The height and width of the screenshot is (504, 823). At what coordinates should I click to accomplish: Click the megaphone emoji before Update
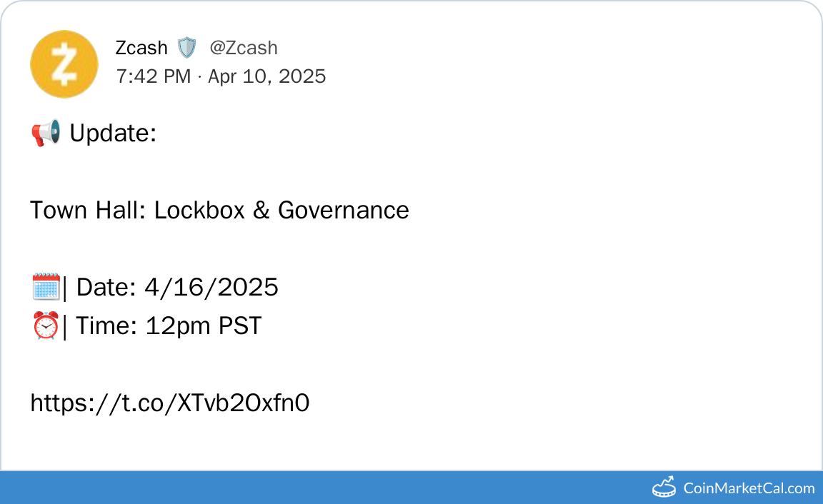pos(46,133)
